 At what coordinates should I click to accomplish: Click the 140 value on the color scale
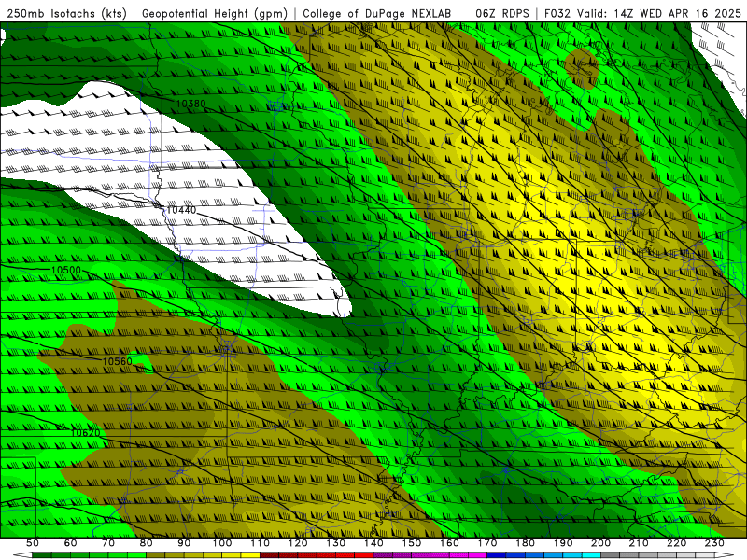373,543
